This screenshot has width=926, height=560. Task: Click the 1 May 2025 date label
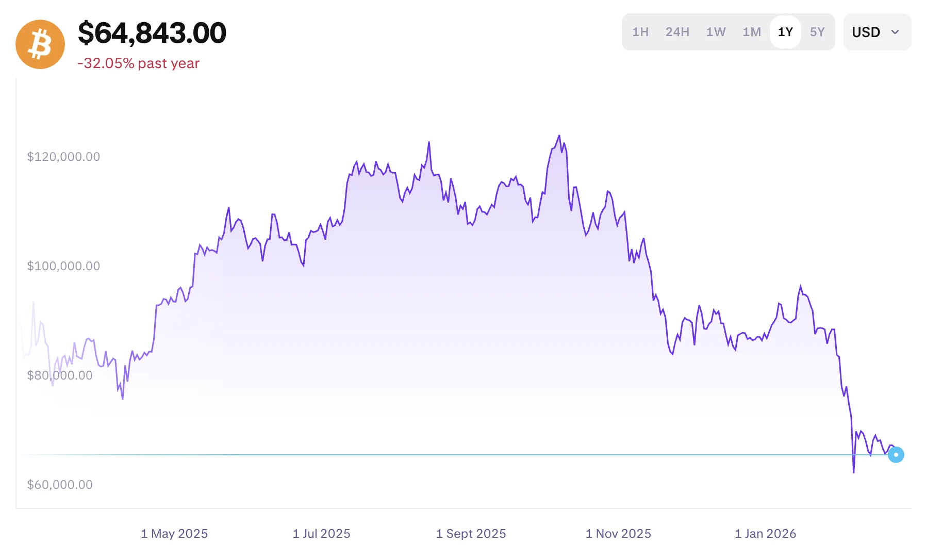click(x=174, y=534)
